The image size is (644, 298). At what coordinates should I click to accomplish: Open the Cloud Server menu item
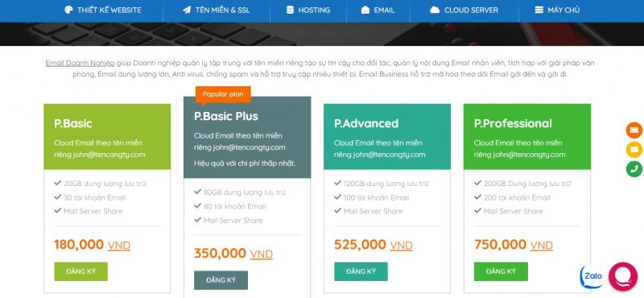coord(464,10)
